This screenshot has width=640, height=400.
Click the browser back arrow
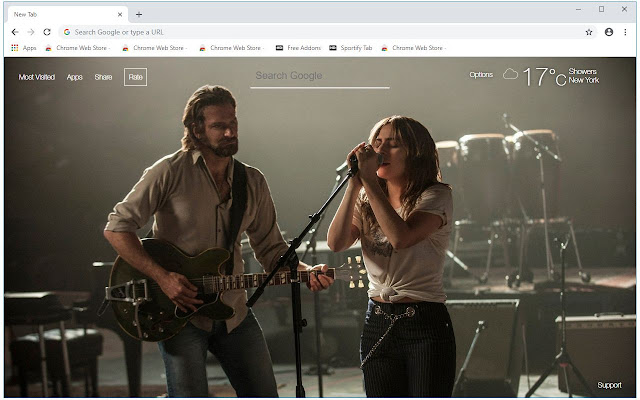[15, 32]
